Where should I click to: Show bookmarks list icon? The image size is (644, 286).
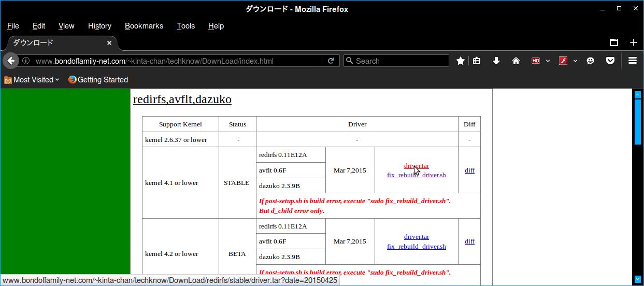pyautogui.click(x=477, y=61)
